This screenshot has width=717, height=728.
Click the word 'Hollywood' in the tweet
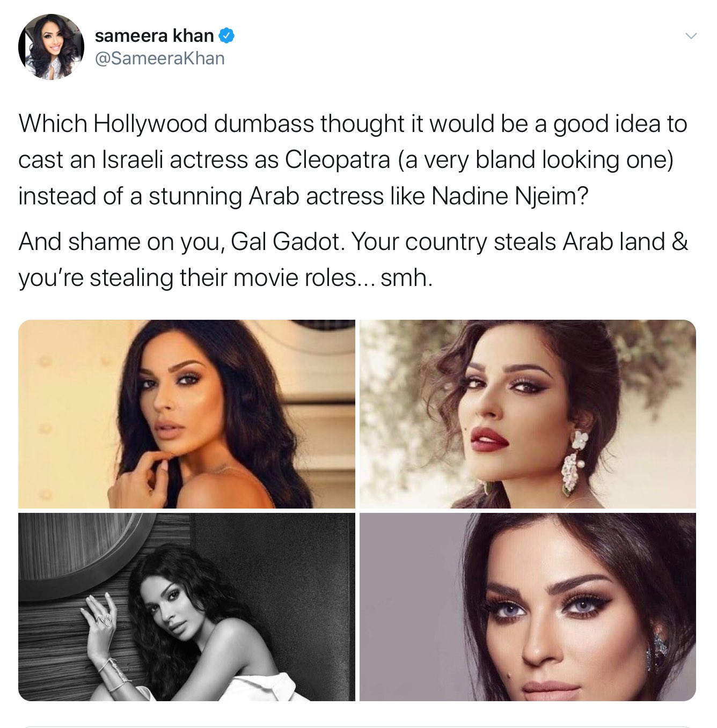click(x=150, y=124)
